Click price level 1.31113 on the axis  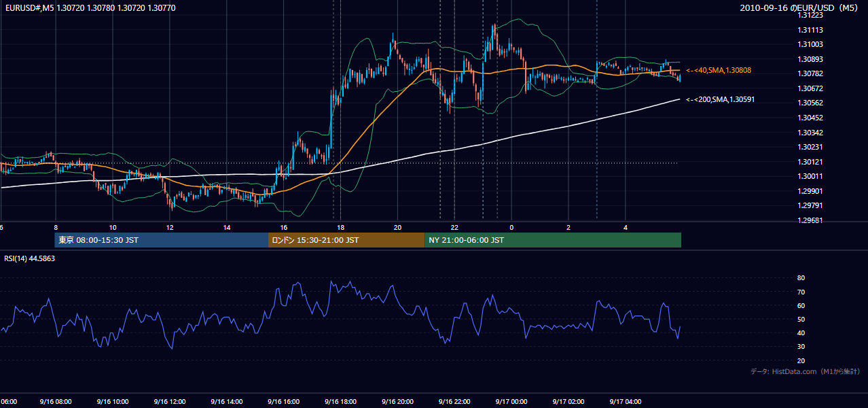[811, 30]
